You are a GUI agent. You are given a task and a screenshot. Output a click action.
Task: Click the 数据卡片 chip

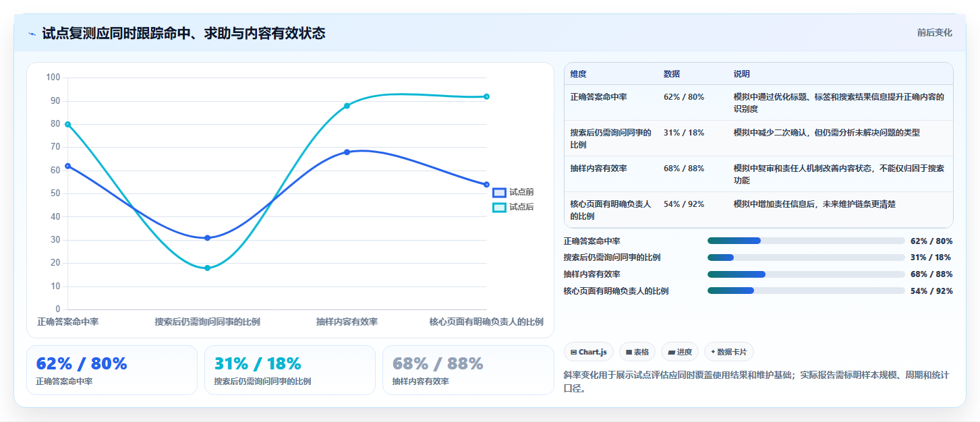(729, 352)
